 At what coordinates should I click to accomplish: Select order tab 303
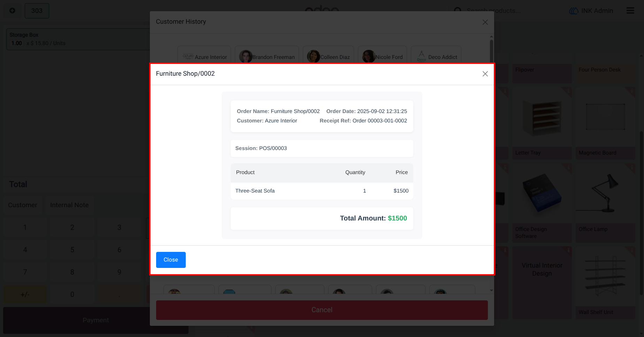point(37,11)
